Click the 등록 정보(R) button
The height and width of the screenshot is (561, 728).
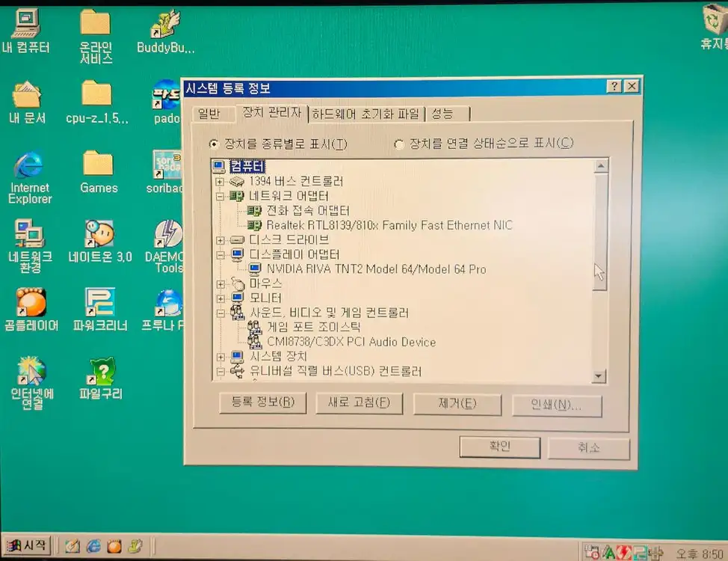pyautogui.click(x=263, y=402)
